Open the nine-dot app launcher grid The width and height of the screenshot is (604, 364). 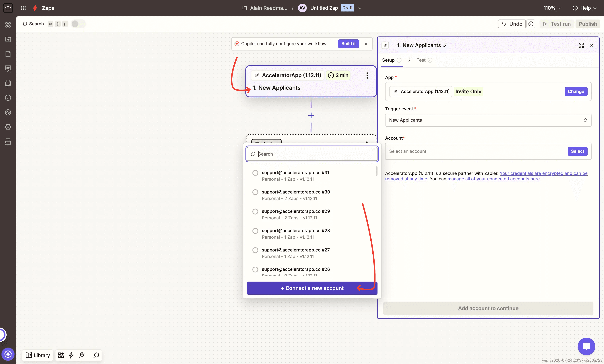point(23,8)
